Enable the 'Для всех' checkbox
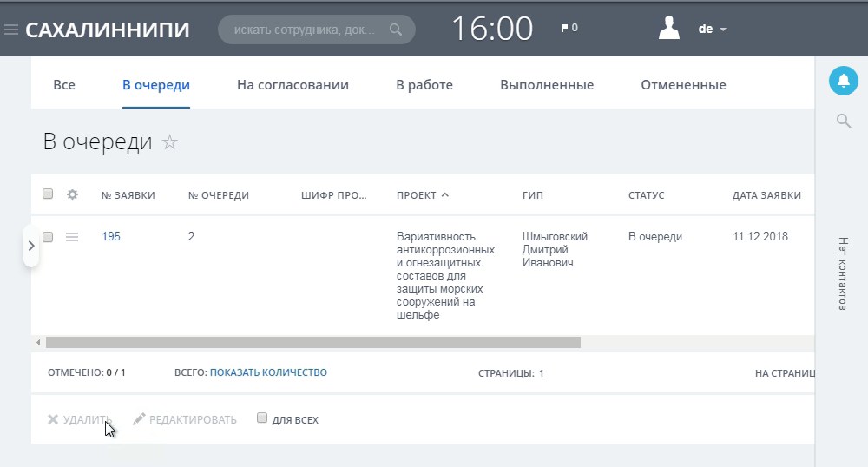This screenshot has width=868, height=467. point(262,418)
